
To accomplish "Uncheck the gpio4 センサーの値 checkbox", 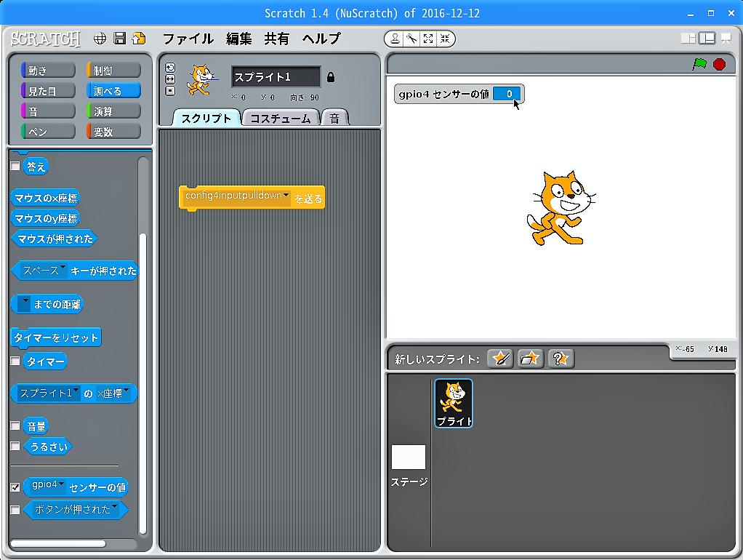I will tap(15, 487).
